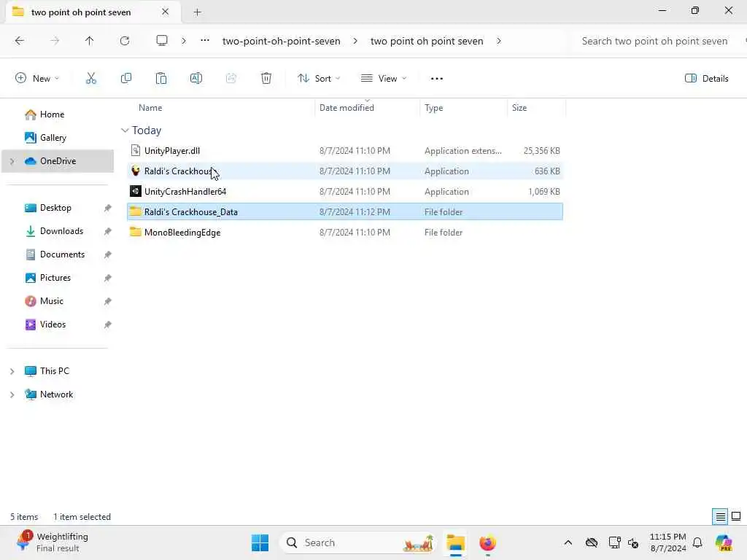Expand the This PC tree node

click(12, 371)
